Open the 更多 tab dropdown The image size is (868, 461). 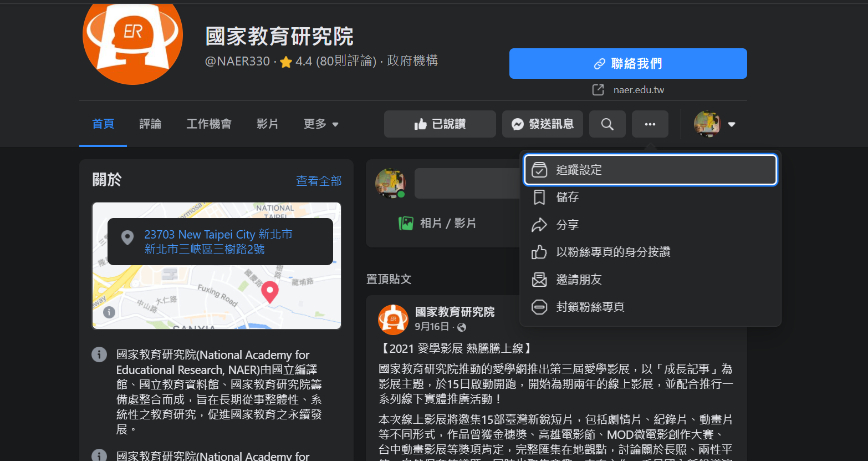click(321, 124)
